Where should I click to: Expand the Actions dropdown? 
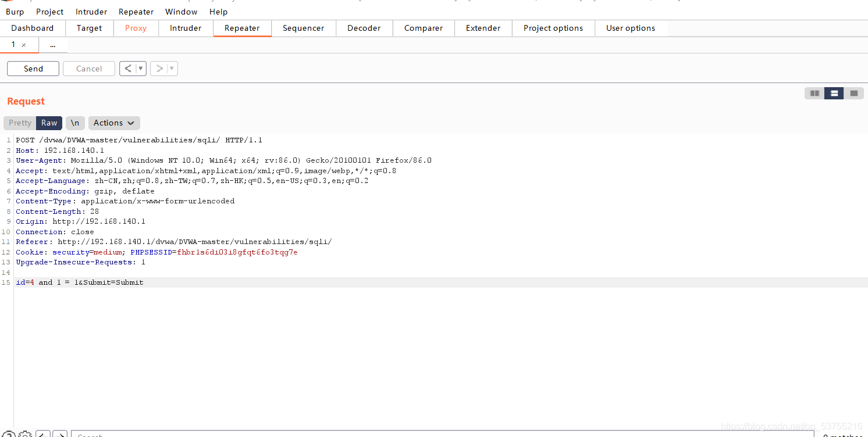pos(114,123)
